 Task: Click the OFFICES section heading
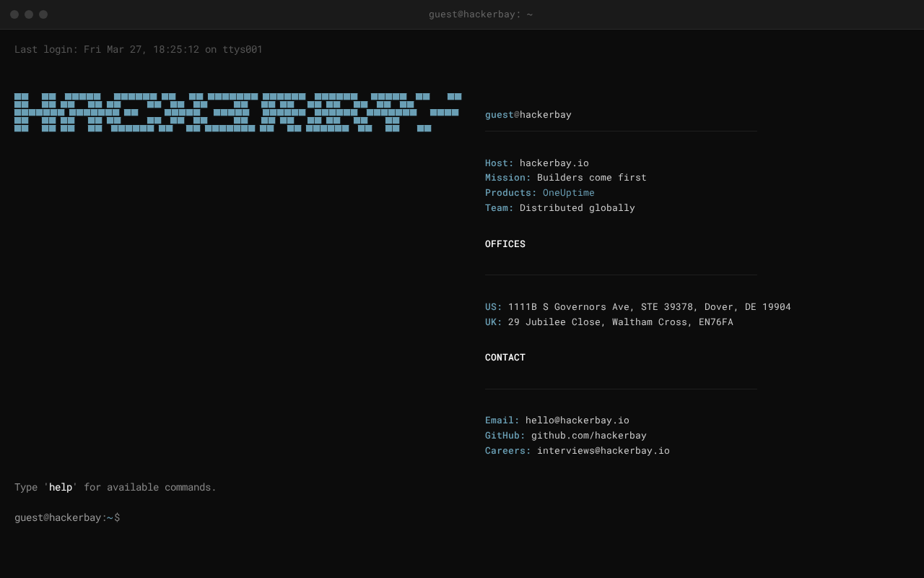pos(505,244)
